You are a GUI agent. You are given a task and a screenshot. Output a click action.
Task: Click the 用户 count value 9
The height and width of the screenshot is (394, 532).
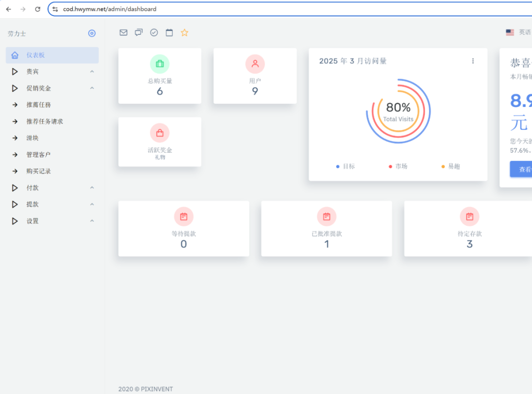(x=255, y=91)
